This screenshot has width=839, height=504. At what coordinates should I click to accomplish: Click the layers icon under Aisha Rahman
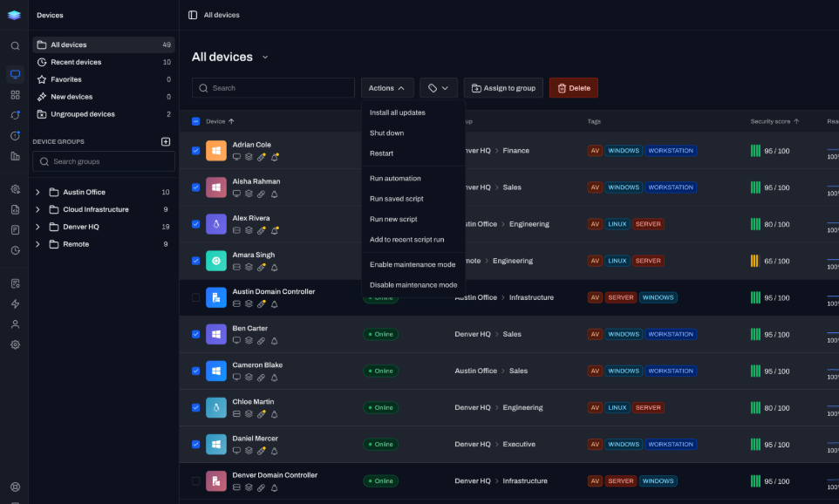click(x=249, y=194)
